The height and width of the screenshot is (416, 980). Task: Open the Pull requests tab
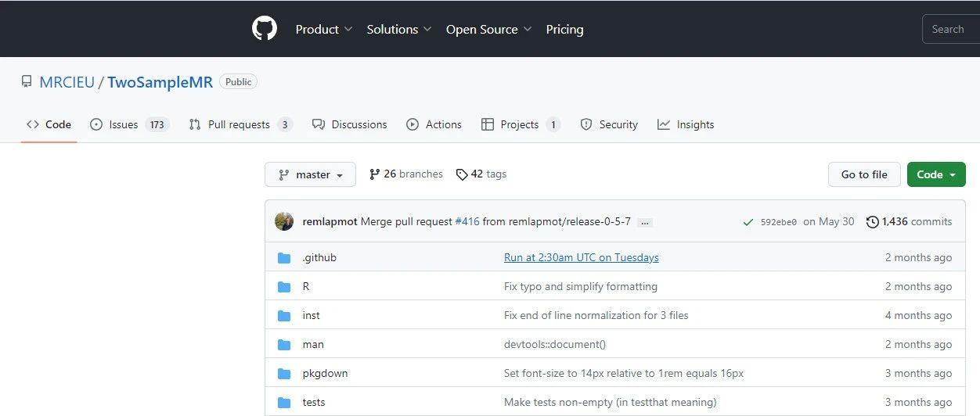[x=240, y=124]
